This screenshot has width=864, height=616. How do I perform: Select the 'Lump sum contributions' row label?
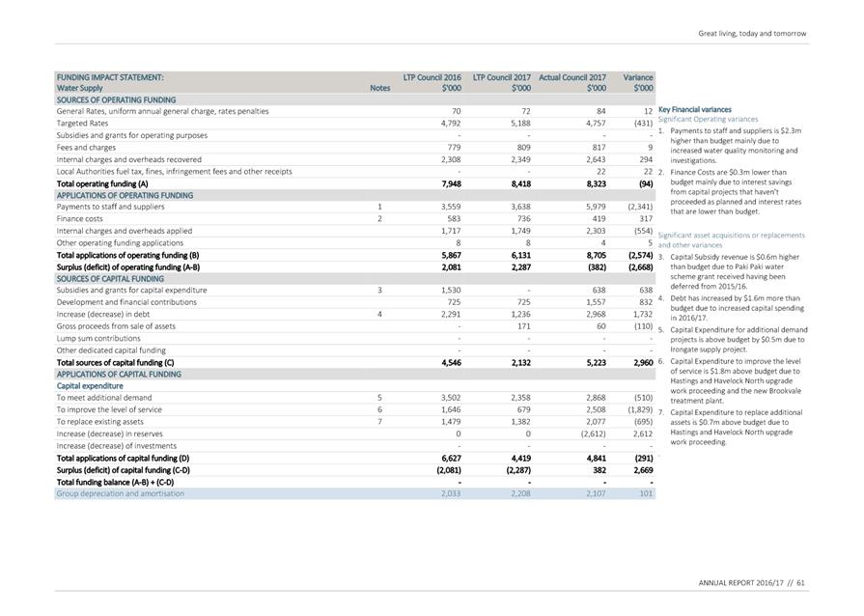(98, 338)
